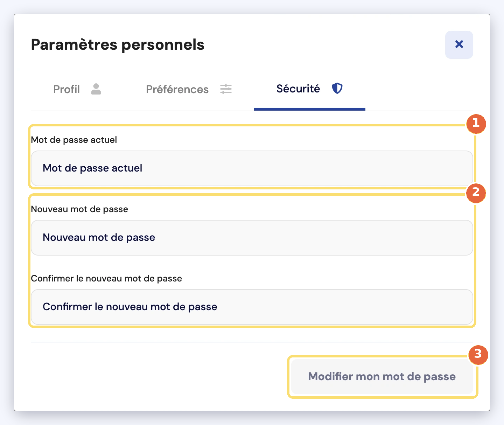
Task: Focus the Nouveau mot de passe field
Action: point(252,238)
